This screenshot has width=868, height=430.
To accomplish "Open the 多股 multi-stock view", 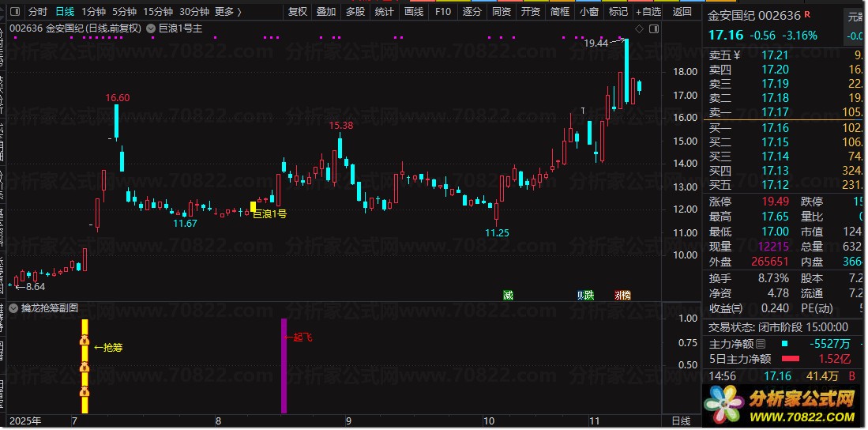I will pos(355,12).
